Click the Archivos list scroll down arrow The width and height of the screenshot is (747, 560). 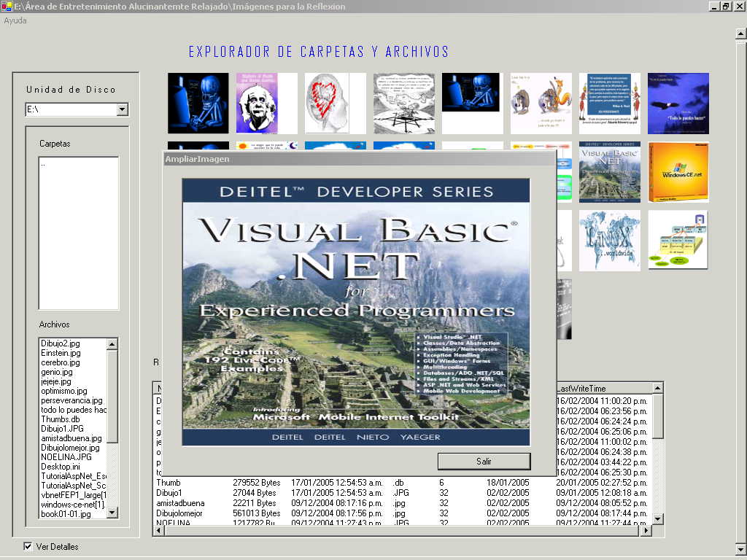[x=112, y=513]
